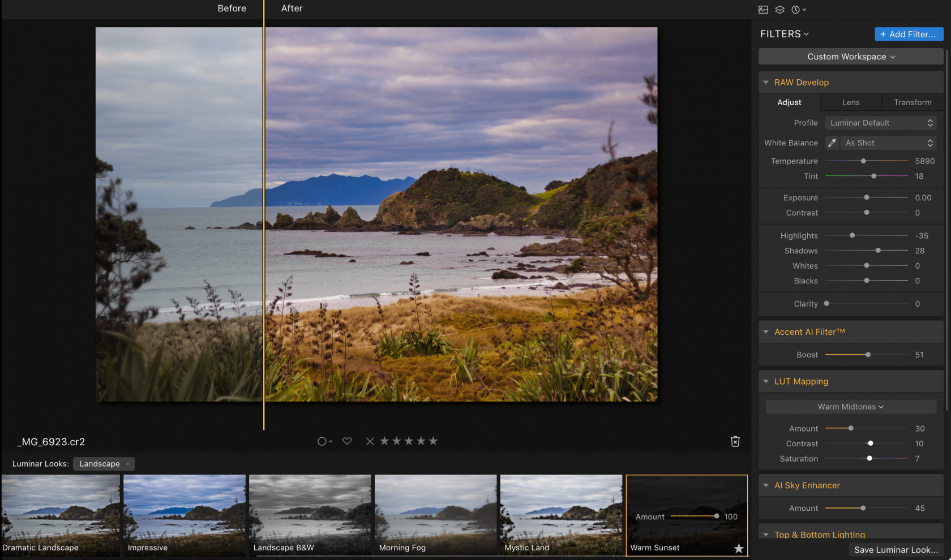This screenshot has width=951, height=560.
Task: Mark photo as favorite with heart
Action: 347,441
